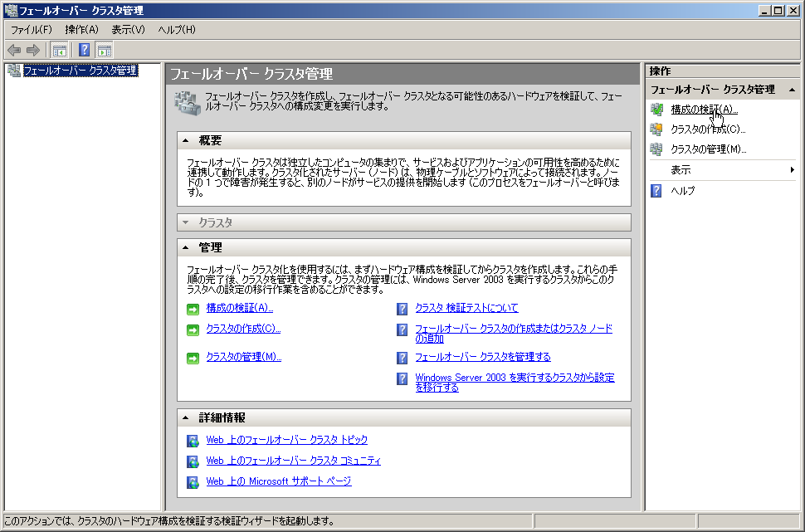Click the status bar text このアクションでは
Screen dimensions: 805x532
pos(169,521)
